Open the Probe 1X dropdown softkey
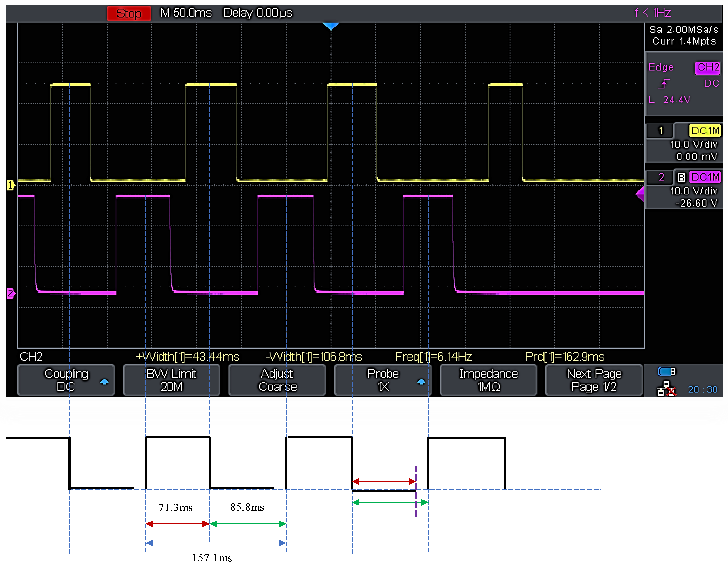The image size is (728, 567). (x=383, y=380)
